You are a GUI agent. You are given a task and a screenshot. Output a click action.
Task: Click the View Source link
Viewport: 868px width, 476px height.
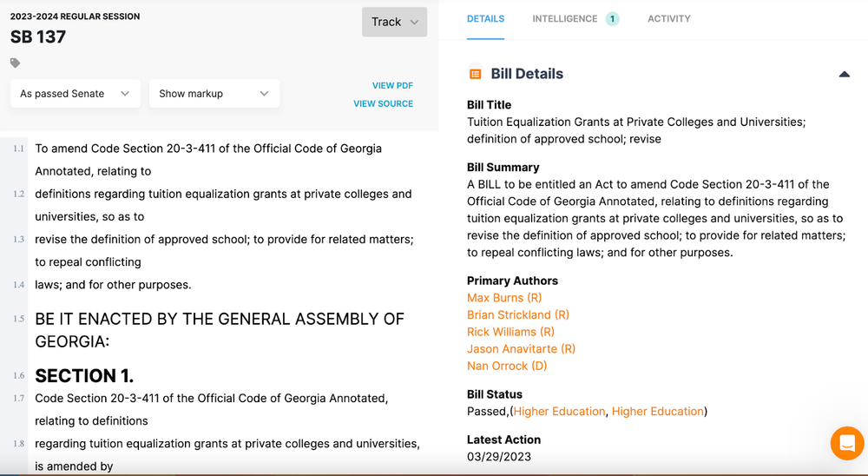(383, 104)
